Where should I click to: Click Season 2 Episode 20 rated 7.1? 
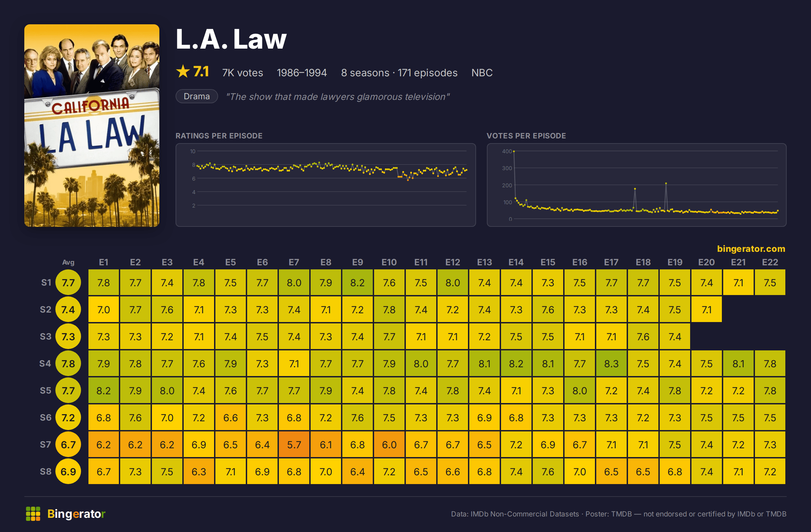click(x=706, y=309)
